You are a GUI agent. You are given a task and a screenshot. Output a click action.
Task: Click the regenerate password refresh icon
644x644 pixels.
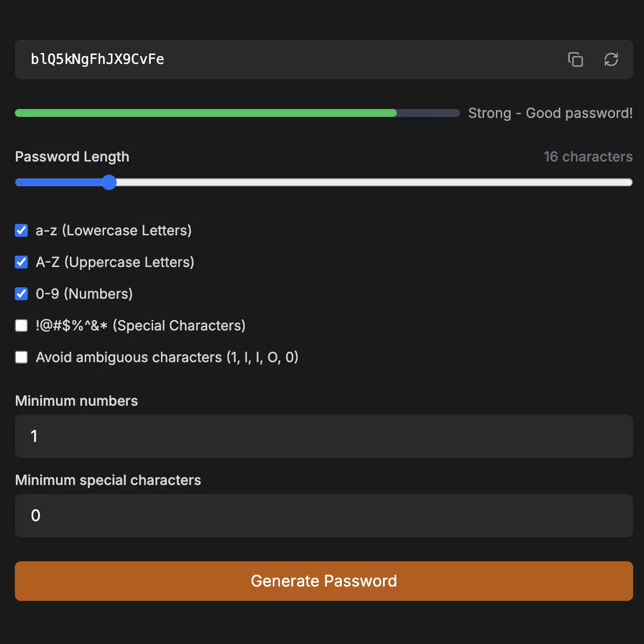point(611,59)
